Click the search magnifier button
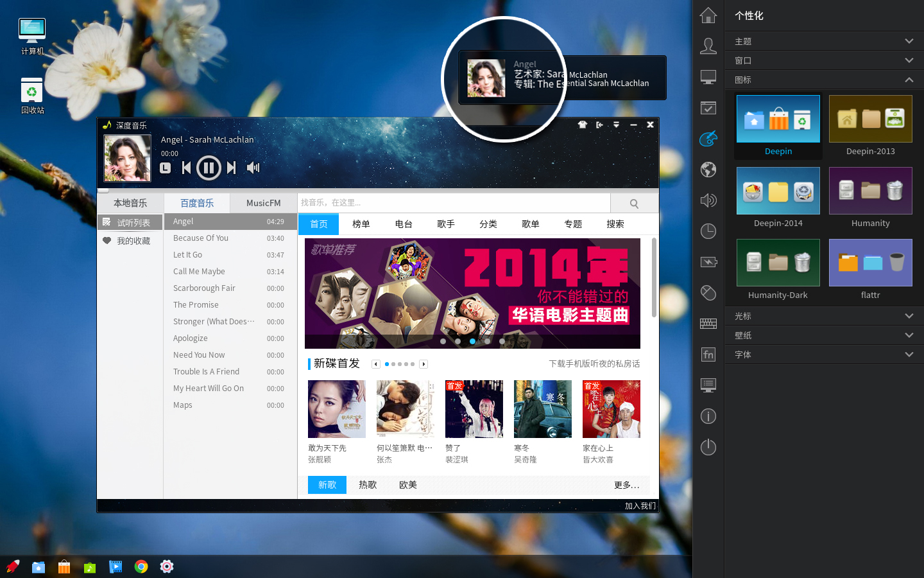The image size is (924, 578). tap(634, 204)
